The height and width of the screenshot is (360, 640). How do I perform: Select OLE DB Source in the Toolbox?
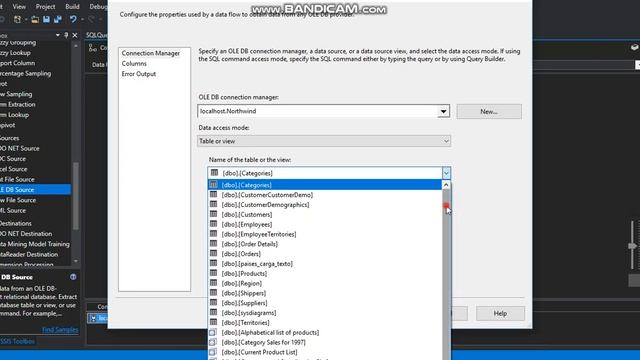[x=35, y=189]
